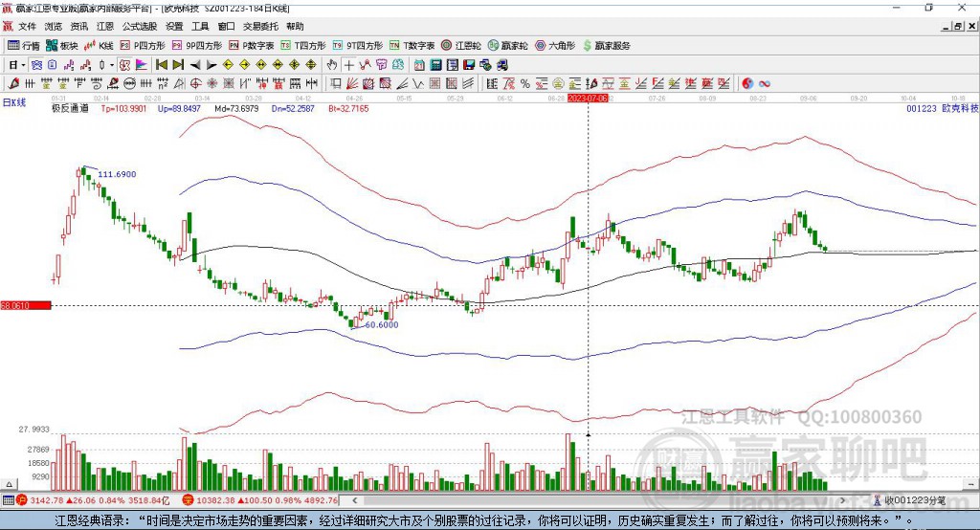Click the Bt=32.7165 value
The height and width of the screenshot is (530, 980).
coord(348,108)
